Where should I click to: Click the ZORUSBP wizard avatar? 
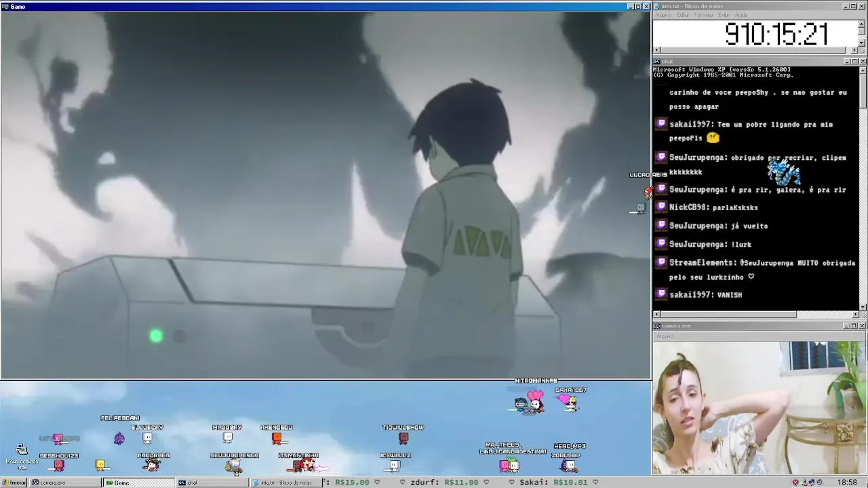click(x=568, y=465)
